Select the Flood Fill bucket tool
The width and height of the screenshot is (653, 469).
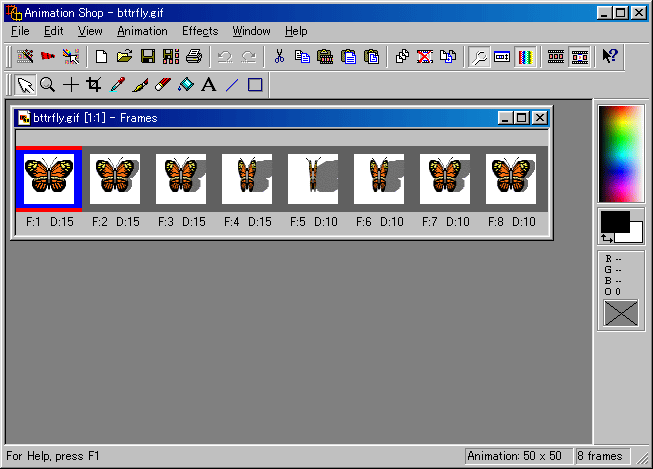(186, 85)
